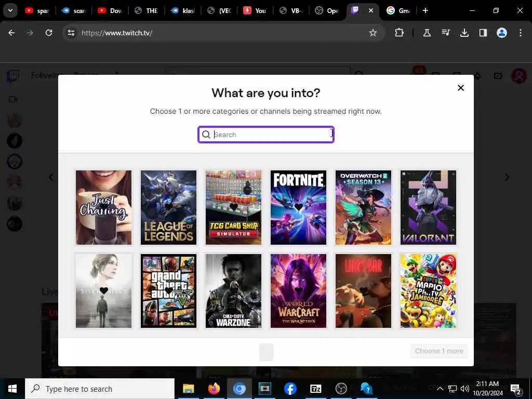This screenshot has width=532, height=399.
Task: Bookmark this page with star icon
Action: (x=373, y=33)
